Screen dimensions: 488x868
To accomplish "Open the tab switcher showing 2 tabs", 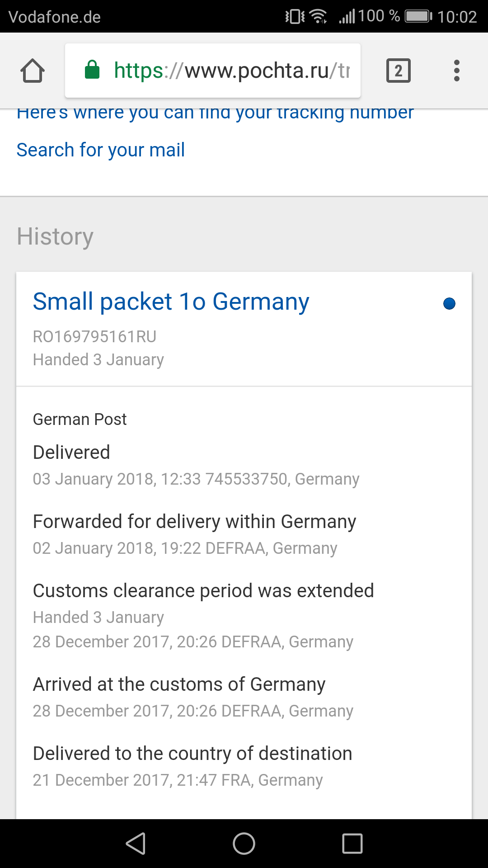I will pyautogui.click(x=398, y=71).
